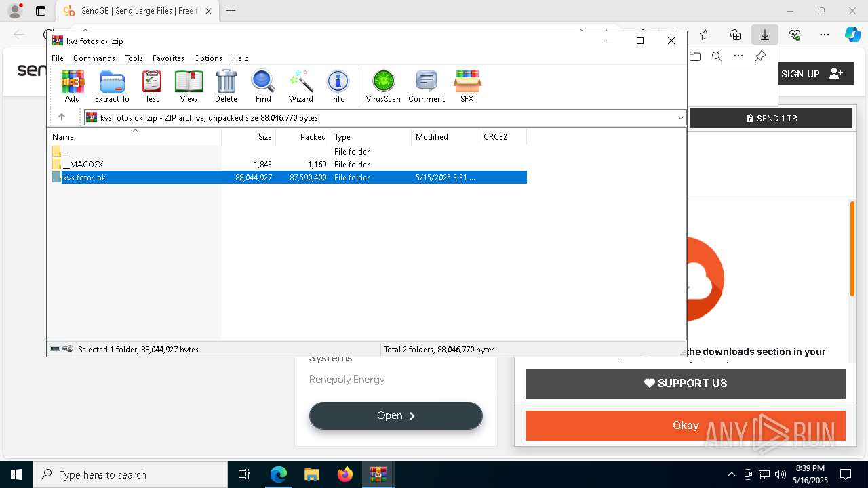Screen dimensions: 868x488
Task: Click the browser page orange scrollbar
Action: pos(852,249)
